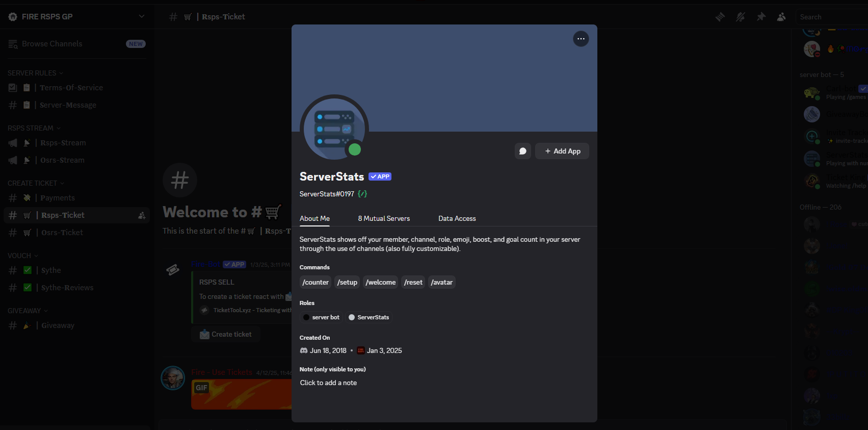Click the Jan 3, 2025 join date
The height and width of the screenshot is (430, 868).
tap(384, 350)
